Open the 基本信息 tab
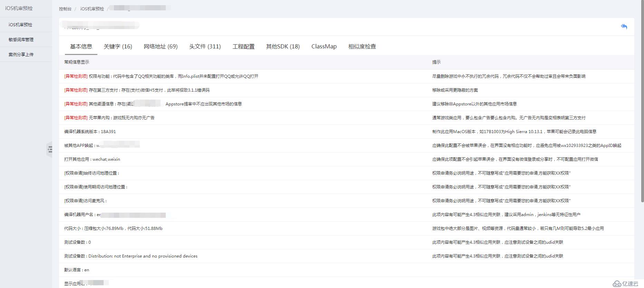This screenshot has height=288, width=644. (81, 46)
